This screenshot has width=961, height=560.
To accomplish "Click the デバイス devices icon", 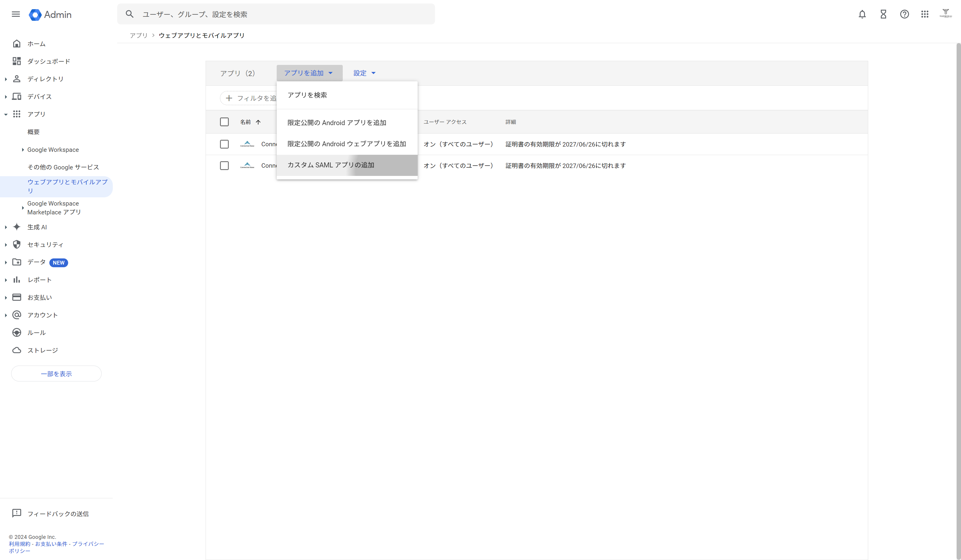I will (17, 96).
